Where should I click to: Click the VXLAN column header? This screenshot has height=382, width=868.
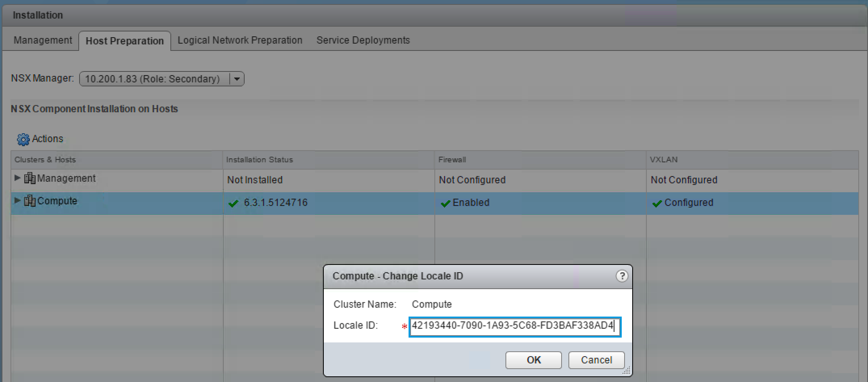click(x=664, y=160)
